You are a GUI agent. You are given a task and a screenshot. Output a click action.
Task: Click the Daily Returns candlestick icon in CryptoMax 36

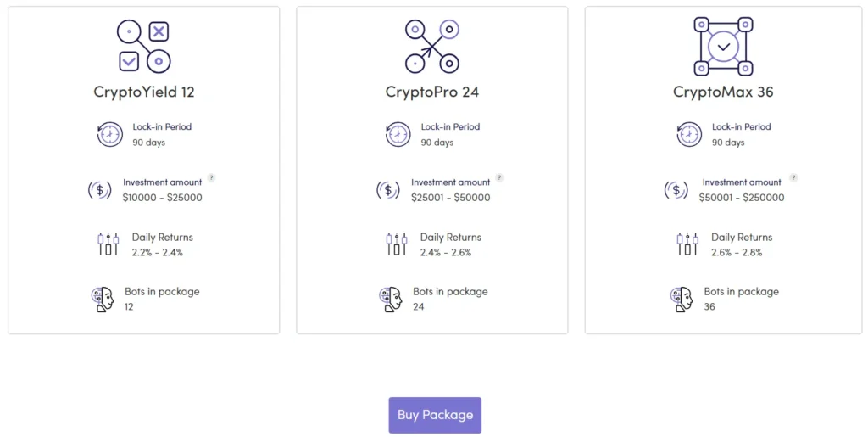687,244
